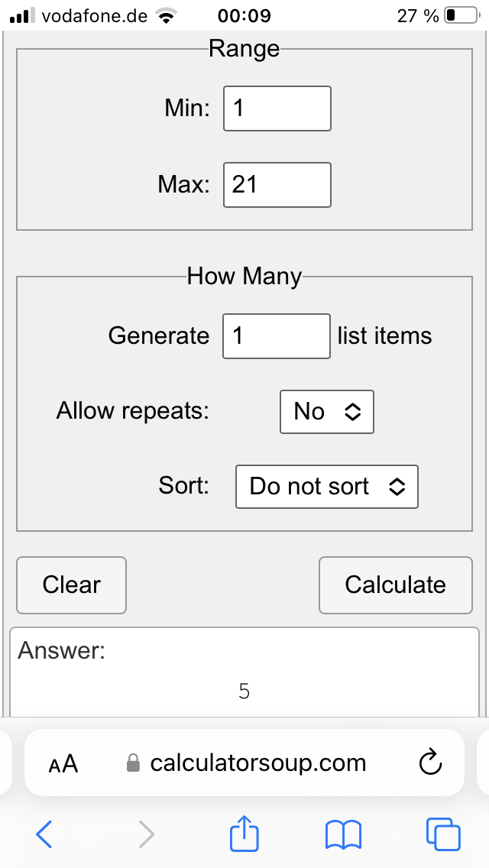The width and height of the screenshot is (489, 868).
Task: Tap the clock showing 00:09
Action: 244,15
